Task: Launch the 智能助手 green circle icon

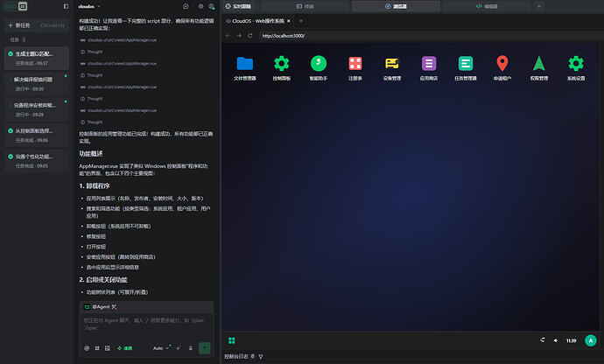Action: click(319, 67)
